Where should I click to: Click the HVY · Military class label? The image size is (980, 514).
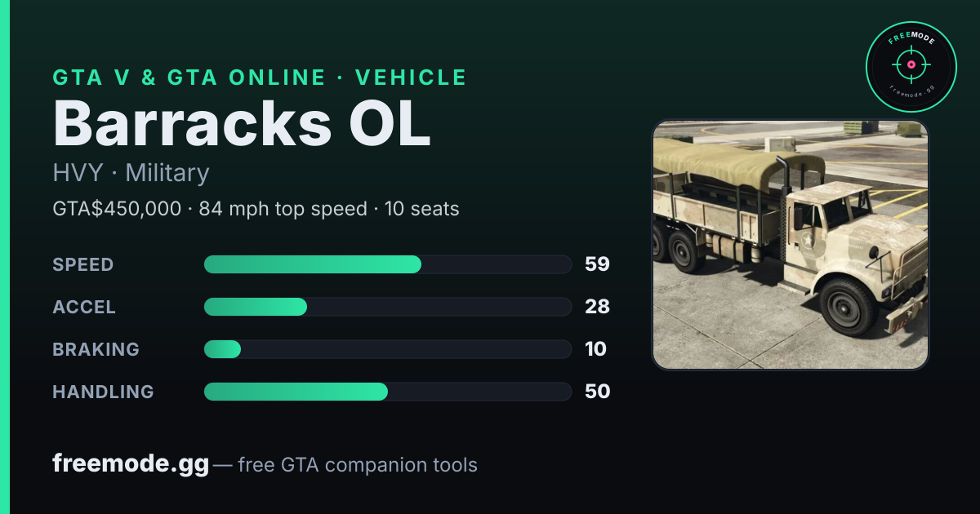tap(131, 173)
